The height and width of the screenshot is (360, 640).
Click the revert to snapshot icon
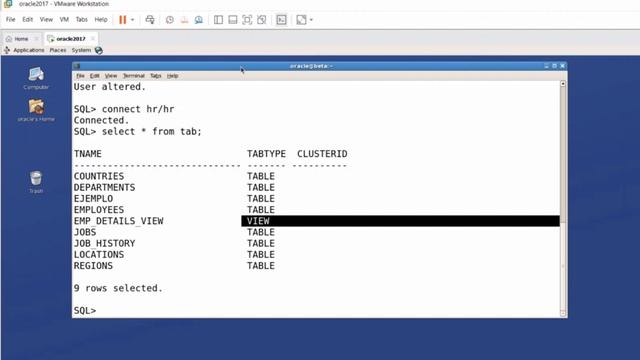tap(184, 20)
